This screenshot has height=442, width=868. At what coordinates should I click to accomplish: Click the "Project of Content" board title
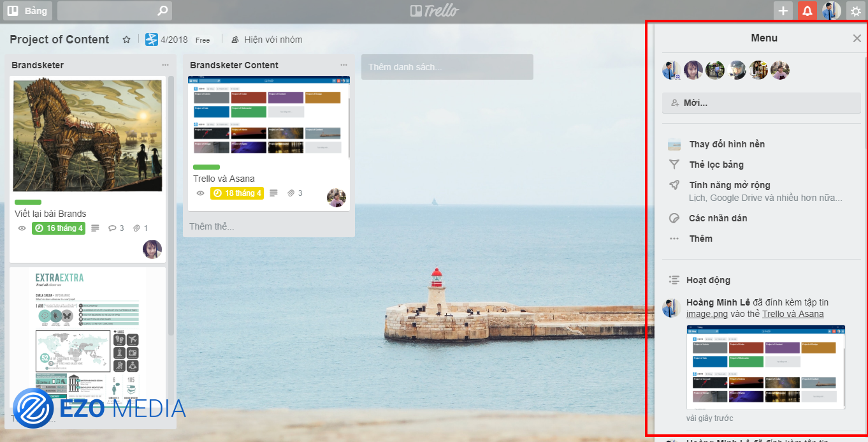click(59, 40)
